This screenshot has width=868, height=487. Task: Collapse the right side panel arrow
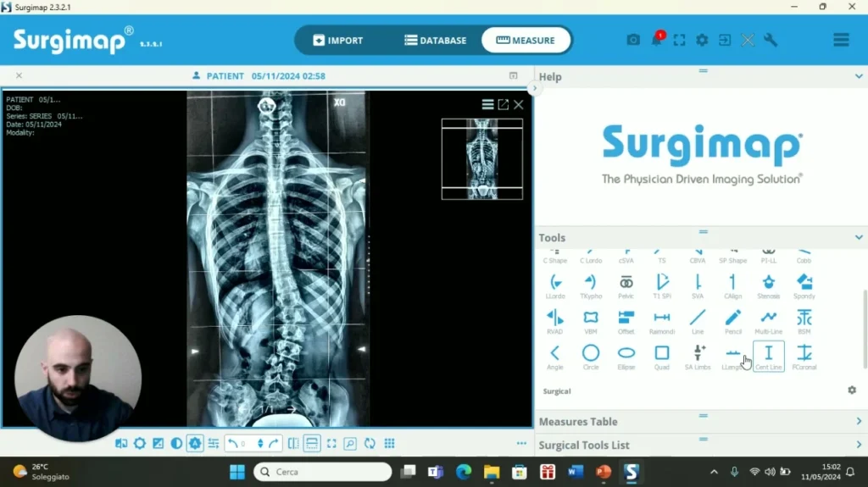tap(534, 88)
